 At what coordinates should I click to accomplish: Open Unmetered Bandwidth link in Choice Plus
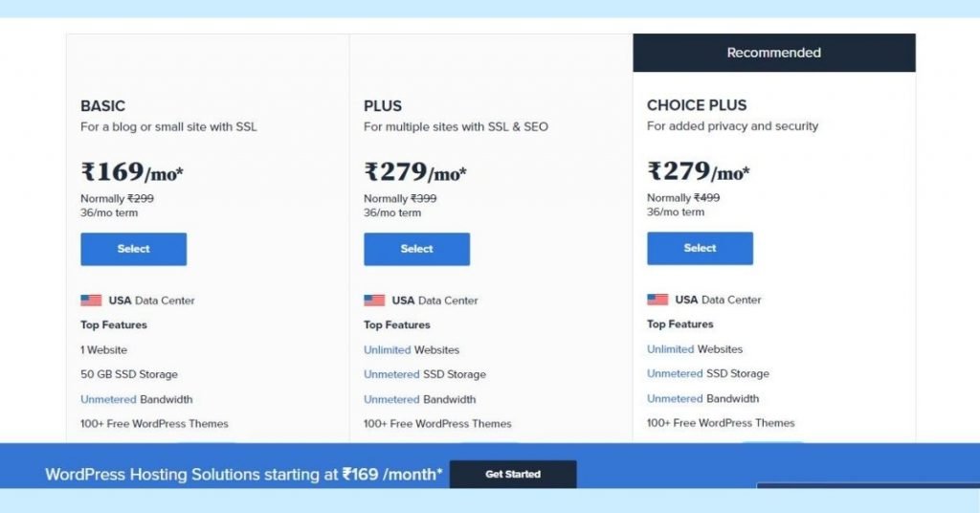tap(675, 399)
